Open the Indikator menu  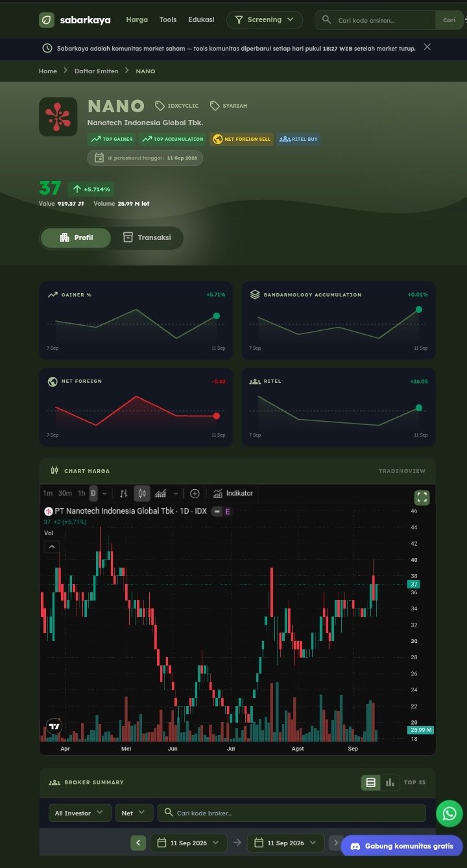tap(233, 494)
